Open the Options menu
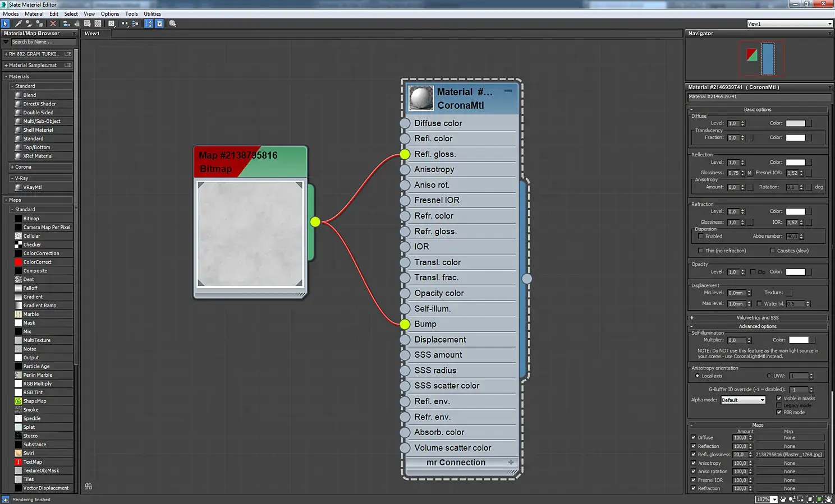This screenshot has height=504, width=835. pyautogui.click(x=110, y=14)
